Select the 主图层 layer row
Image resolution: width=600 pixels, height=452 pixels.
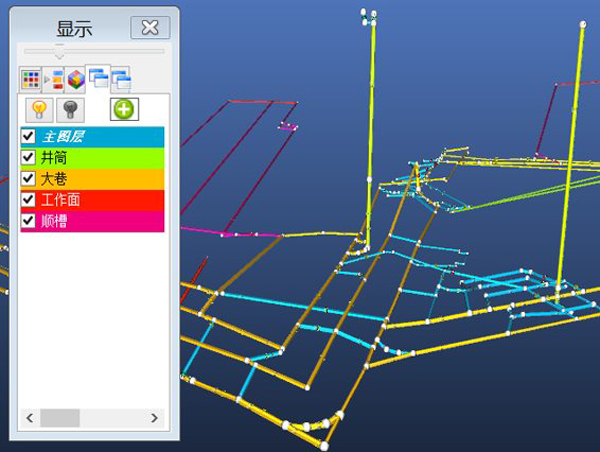click(x=92, y=137)
